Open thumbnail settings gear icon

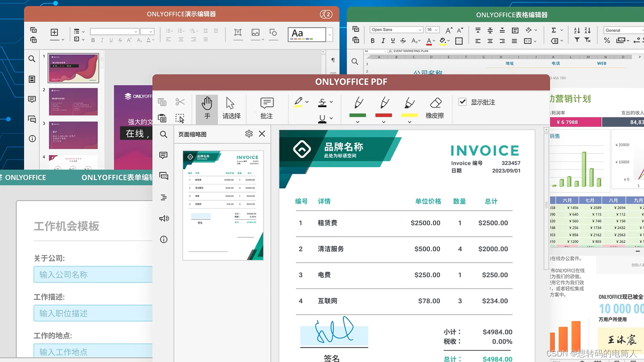tap(249, 134)
